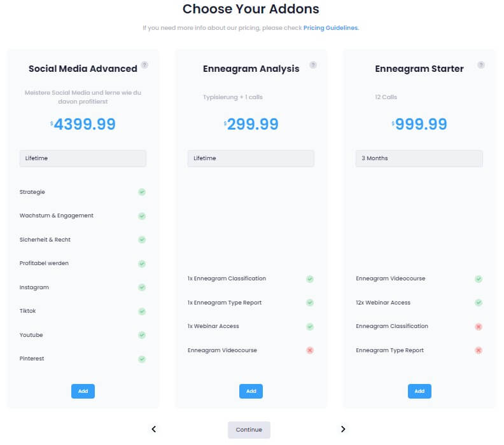Click the next arrow below the cards
Screen dimensions: 504x445
click(343, 429)
